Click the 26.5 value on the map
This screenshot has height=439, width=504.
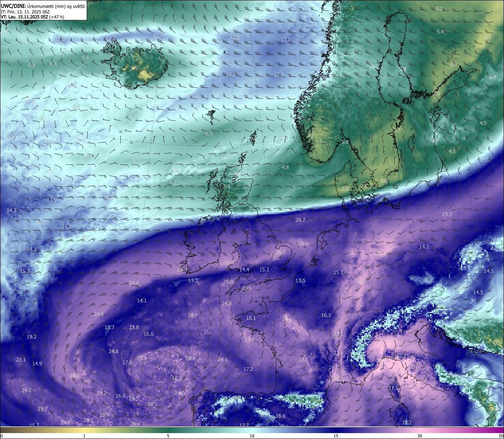click(134, 398)
